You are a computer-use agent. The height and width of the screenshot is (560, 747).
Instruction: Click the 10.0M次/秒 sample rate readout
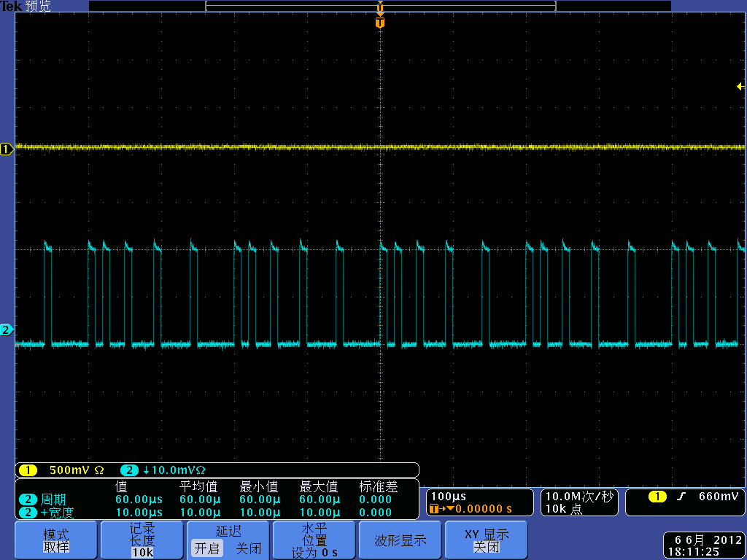coord(578,497)
